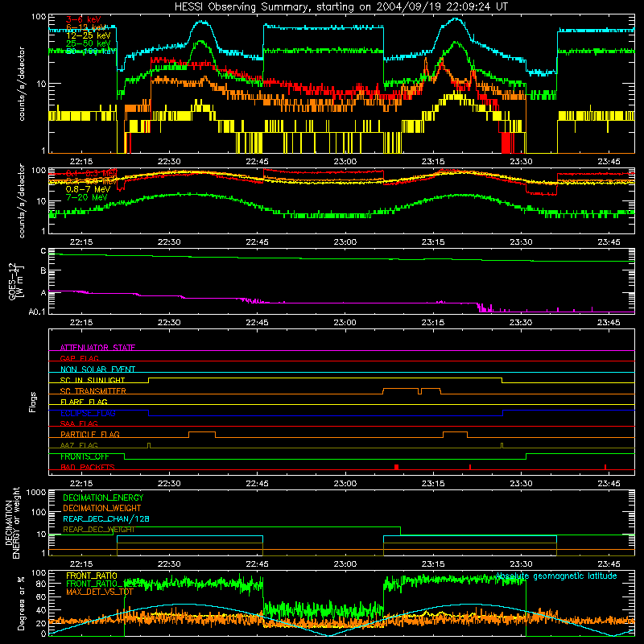Viewport: 644px width, 644px height.
Task: Select the green 25-50 keV legend label
Action: tap(88, 43)
